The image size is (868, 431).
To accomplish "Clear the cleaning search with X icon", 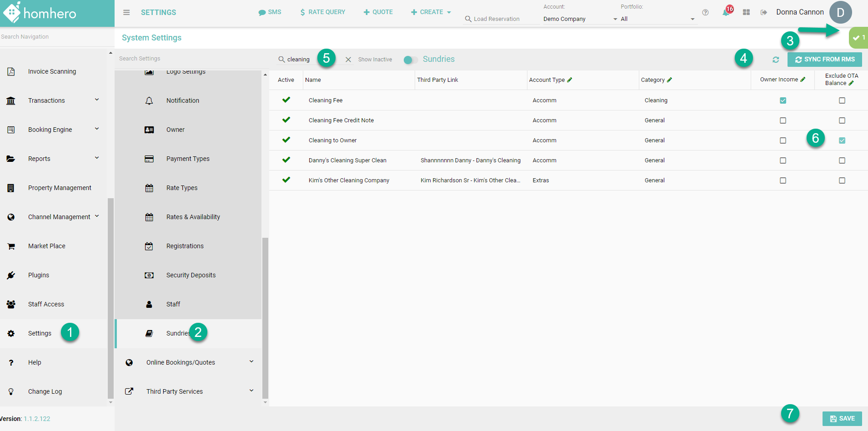I will (348, 60).
